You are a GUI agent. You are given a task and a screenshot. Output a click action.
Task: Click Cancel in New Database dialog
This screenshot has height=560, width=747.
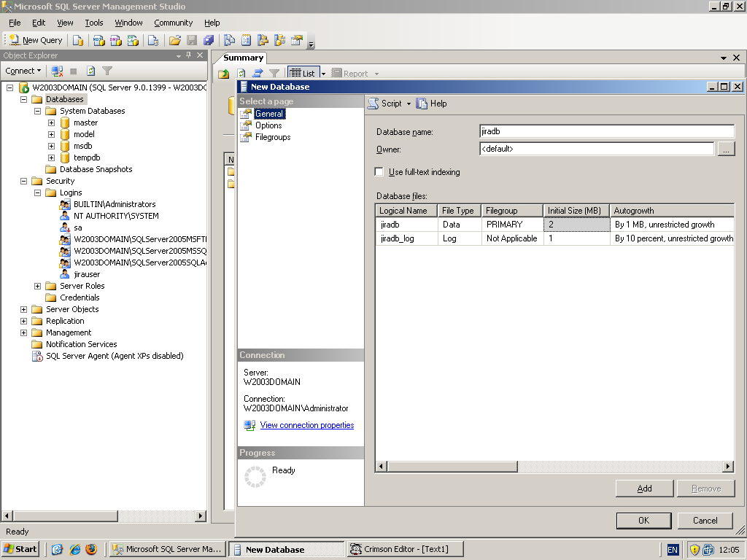click(x=705, y=521)
